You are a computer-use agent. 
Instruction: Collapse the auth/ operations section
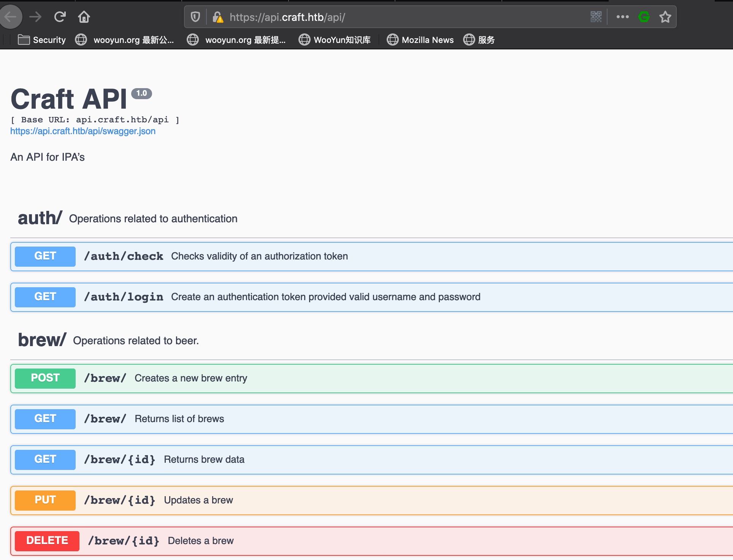tap(40, 218)
